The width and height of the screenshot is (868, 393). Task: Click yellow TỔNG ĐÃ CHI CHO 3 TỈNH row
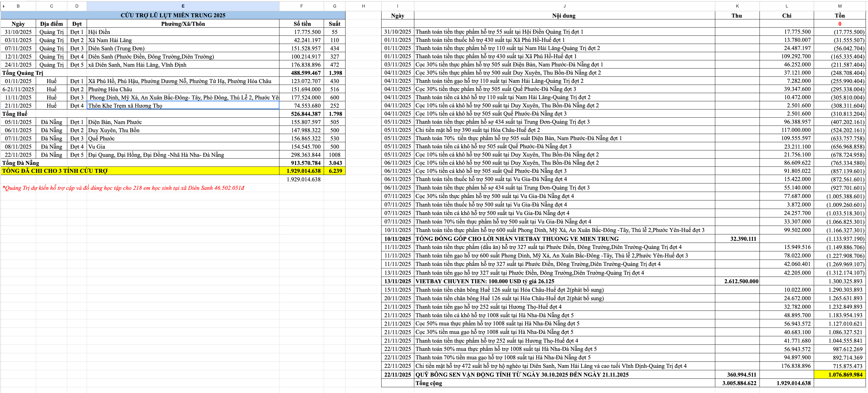[x=55, y=171]
